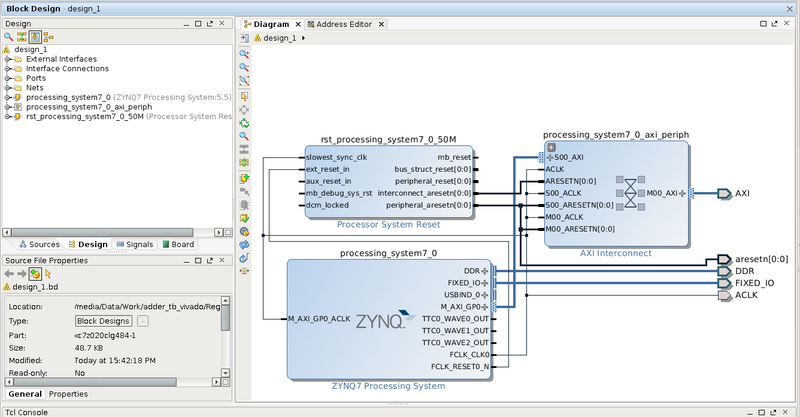Click the Design tree horizontal scrollbar
800x417 pixels.
pyautogui.click(x=100, y=231)
